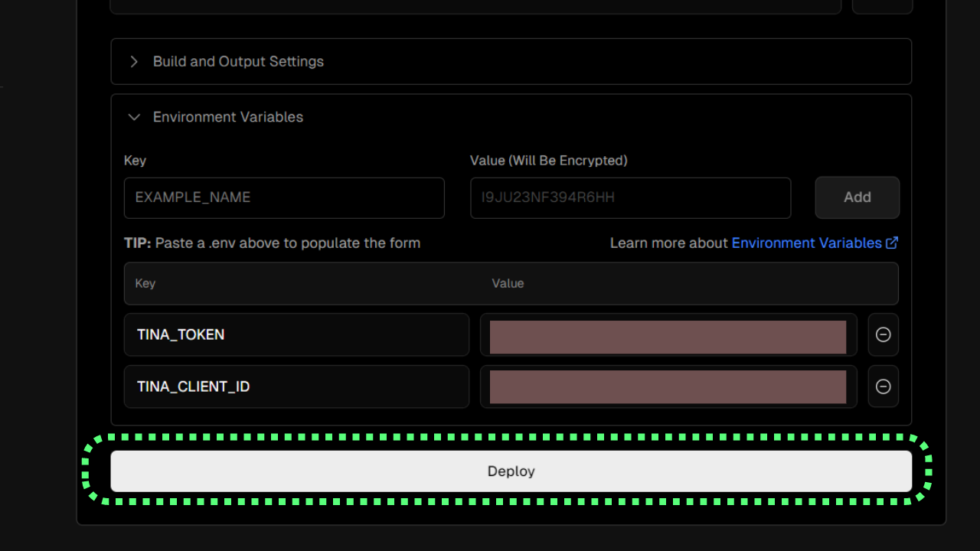The image size is (980, 551).
Task: Select the TINA_CLIENT_ID key field
Action: 296,386
